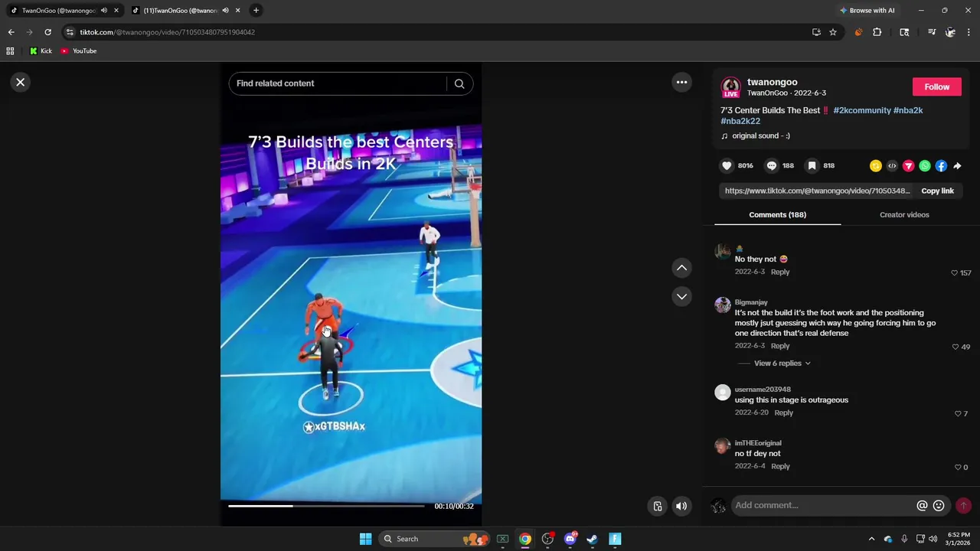Open twanongoo's LIVE profile avatar
This screenshot has width=980, height=551.
pos(731,87)
